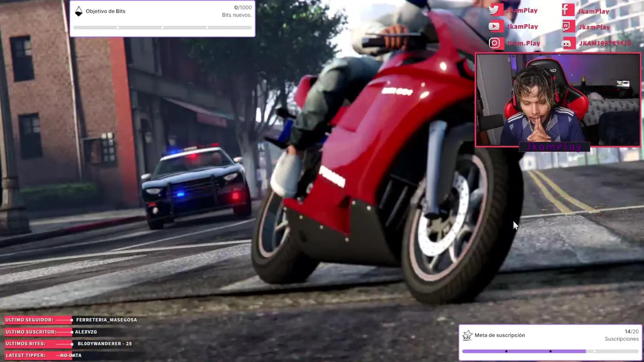Click the YouTube logo icon
644x362 pixels.
tap(495, 26)
